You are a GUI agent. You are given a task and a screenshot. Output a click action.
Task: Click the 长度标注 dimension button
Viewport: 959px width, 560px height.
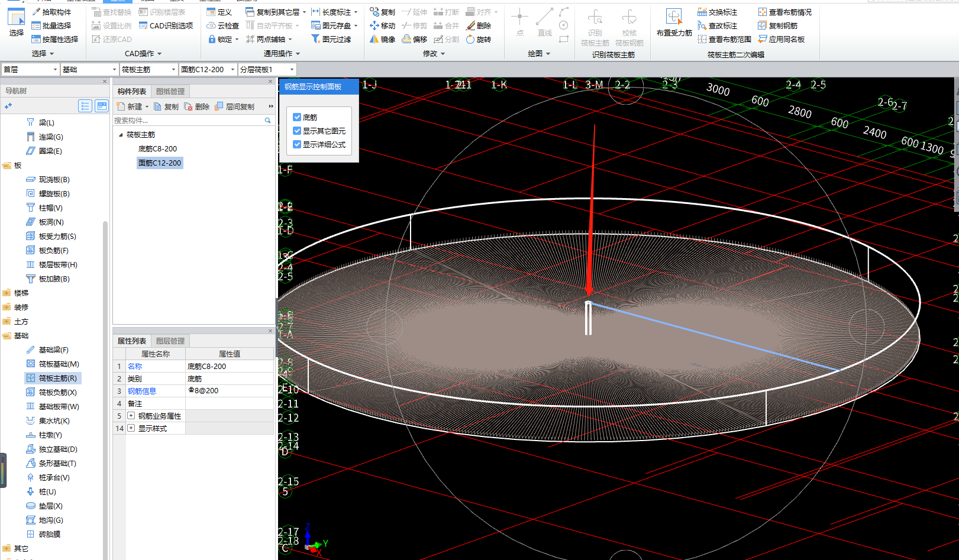click(x=335, y=12)
